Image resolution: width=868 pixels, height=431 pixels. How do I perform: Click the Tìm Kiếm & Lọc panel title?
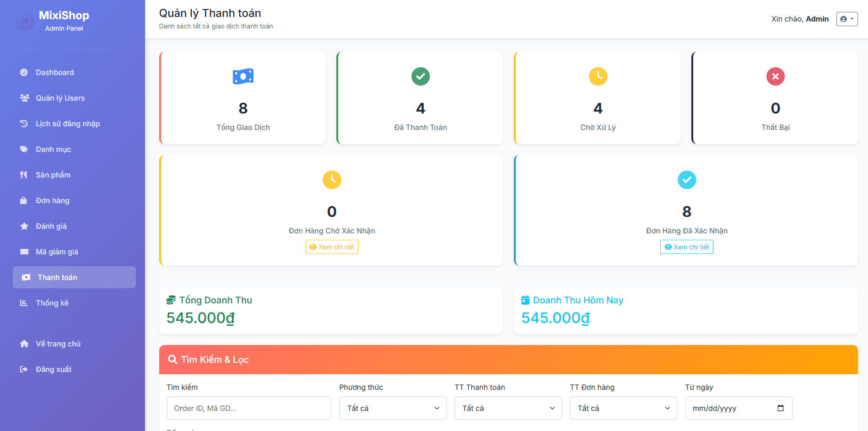point(215,360)
